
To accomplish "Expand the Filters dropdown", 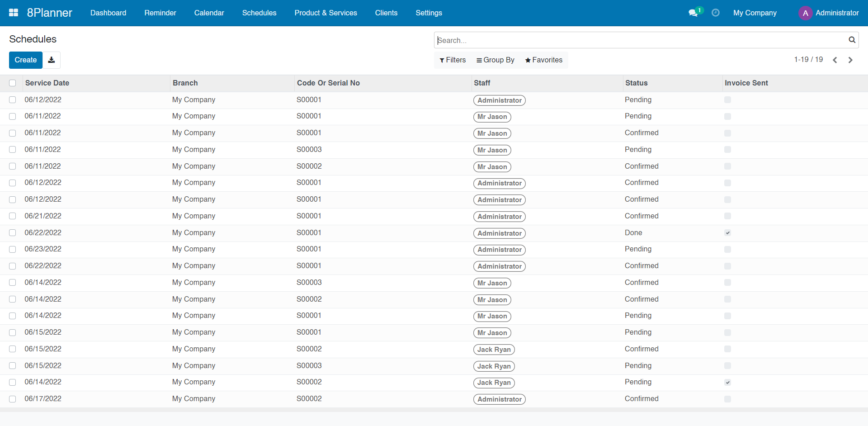I will click(453, 60).
